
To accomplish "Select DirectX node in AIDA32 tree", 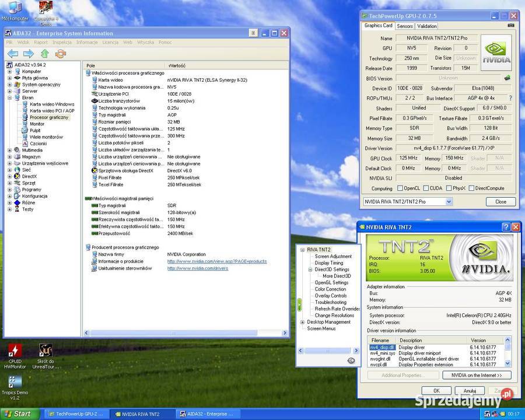I will (x=29, y=176).
